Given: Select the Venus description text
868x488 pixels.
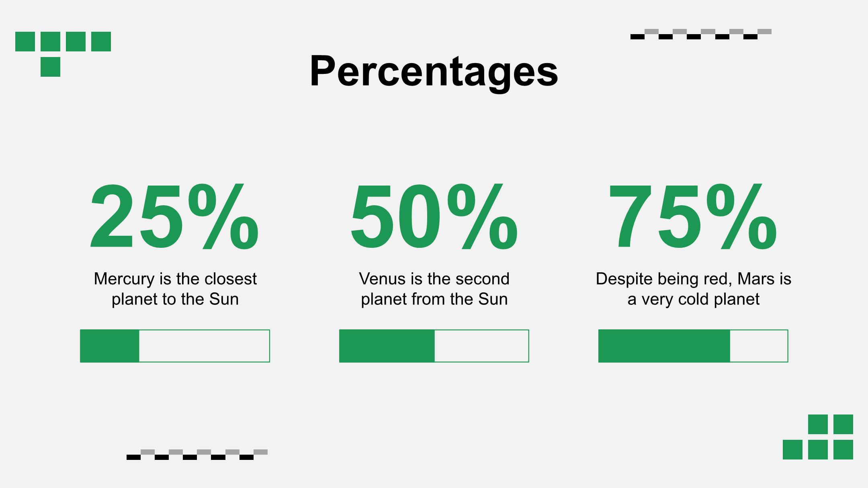Looking at the screenshot, I should 434,289.
